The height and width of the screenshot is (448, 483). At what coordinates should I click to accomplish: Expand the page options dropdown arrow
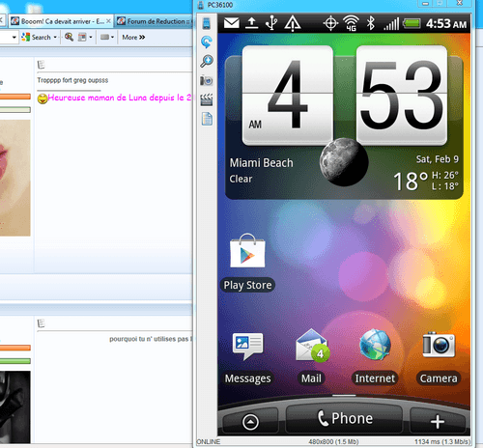[x=91, y=38]
